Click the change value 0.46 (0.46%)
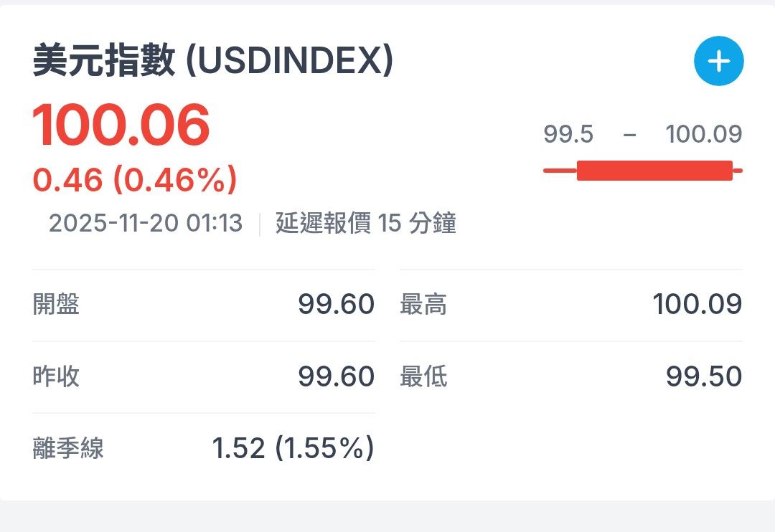 pyautogui.click(x=136, y=179)
